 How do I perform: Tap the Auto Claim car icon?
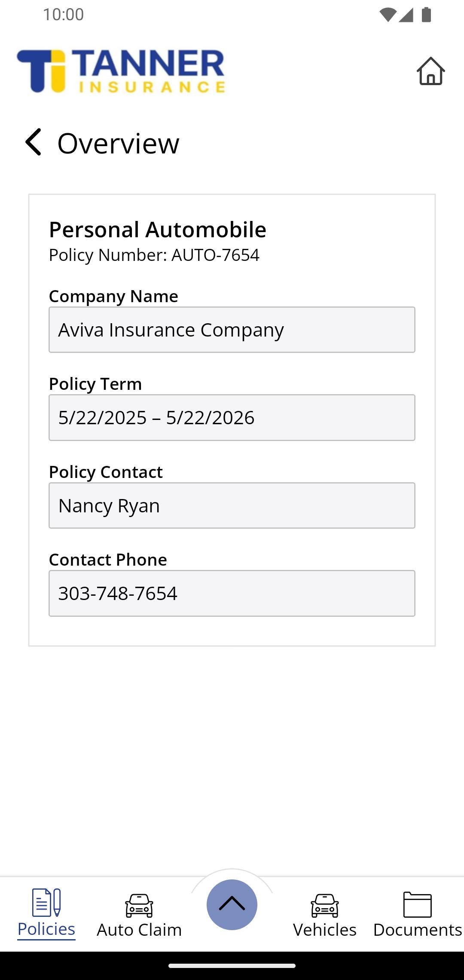point(139,905)
